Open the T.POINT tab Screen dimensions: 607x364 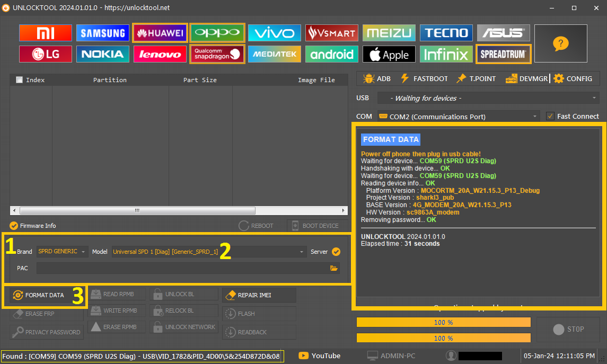pyautogui.click(x=476, y=78)
